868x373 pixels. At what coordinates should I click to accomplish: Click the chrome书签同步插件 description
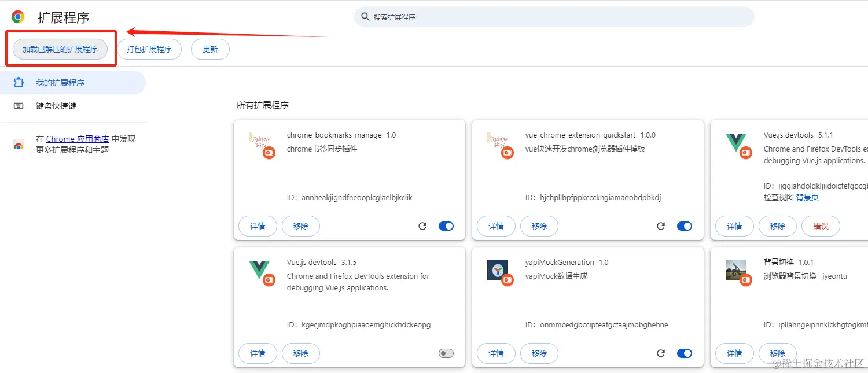click(x=322, y=149)
